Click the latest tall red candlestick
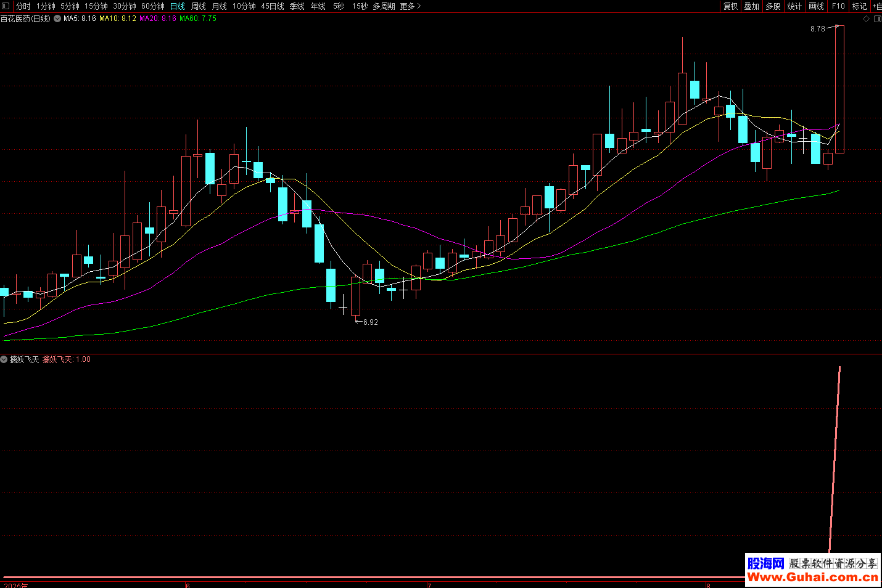 pyautogui.click(x=839, y=89)
